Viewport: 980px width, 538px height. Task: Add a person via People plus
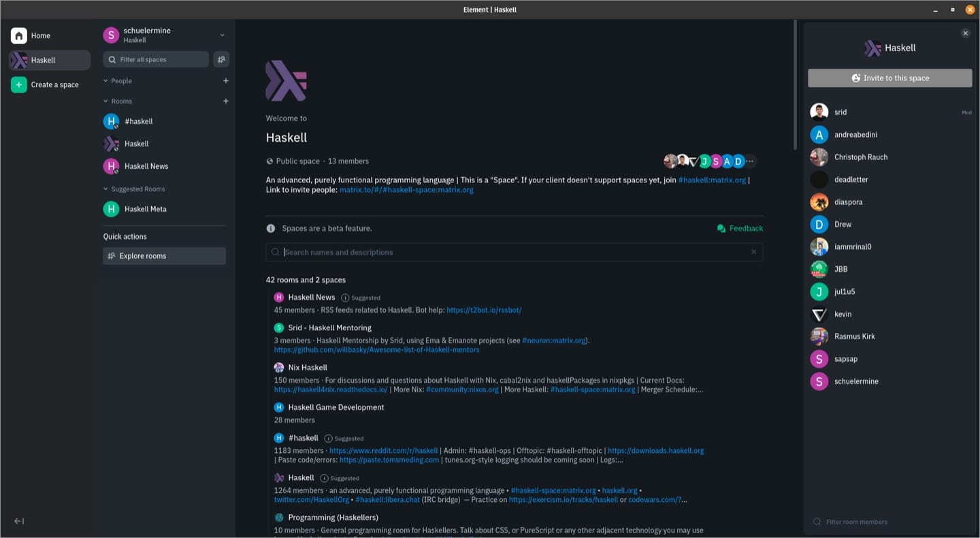(x=226, y=81)
